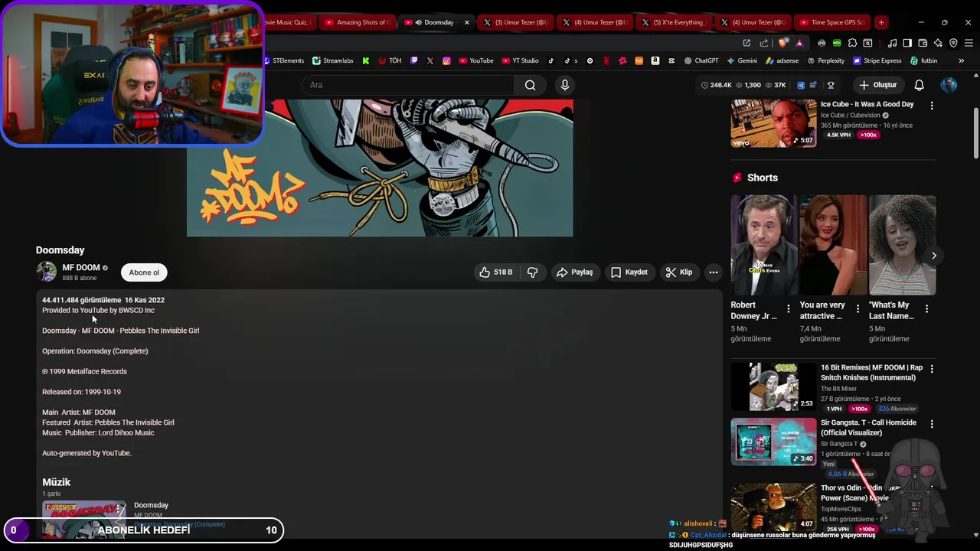Open the Gemini bookmark
Viewport: 980px width, 551px height.
coord(742,60)
